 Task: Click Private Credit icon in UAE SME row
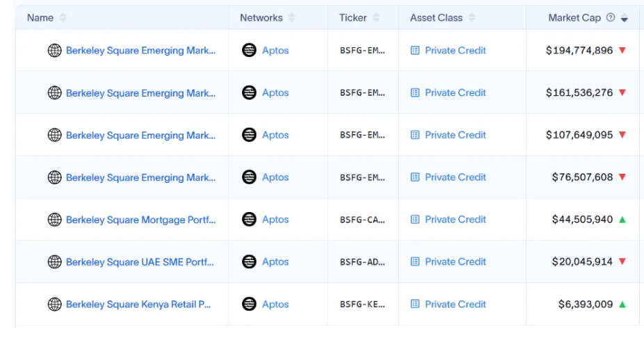pyautogui.click(x=415, y=262)
